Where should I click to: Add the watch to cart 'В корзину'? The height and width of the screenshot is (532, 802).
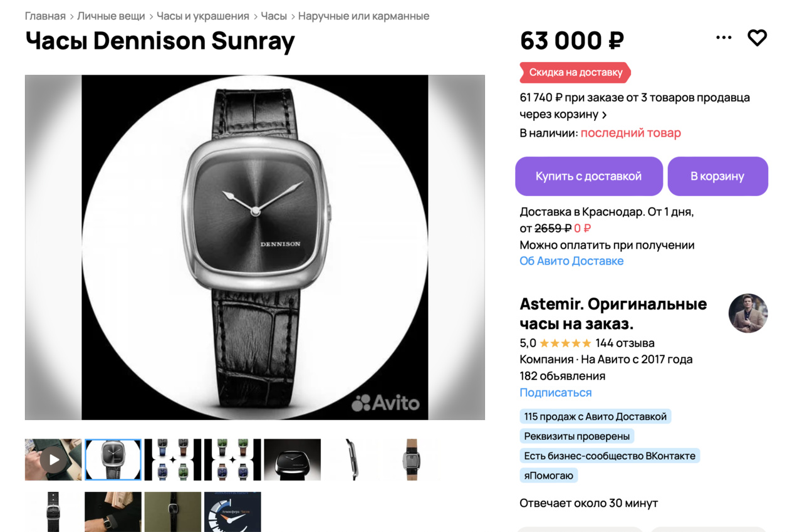pyautogui.click(x=717, y=176)
